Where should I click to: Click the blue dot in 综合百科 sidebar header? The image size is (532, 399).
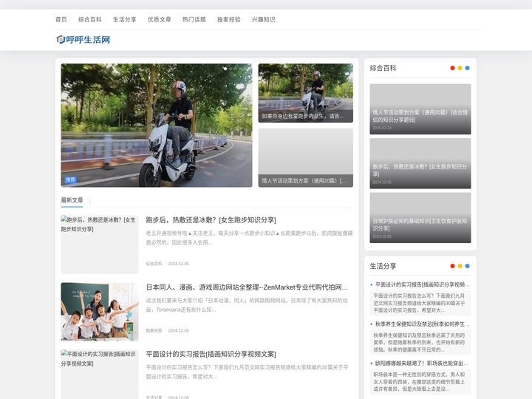467,68
